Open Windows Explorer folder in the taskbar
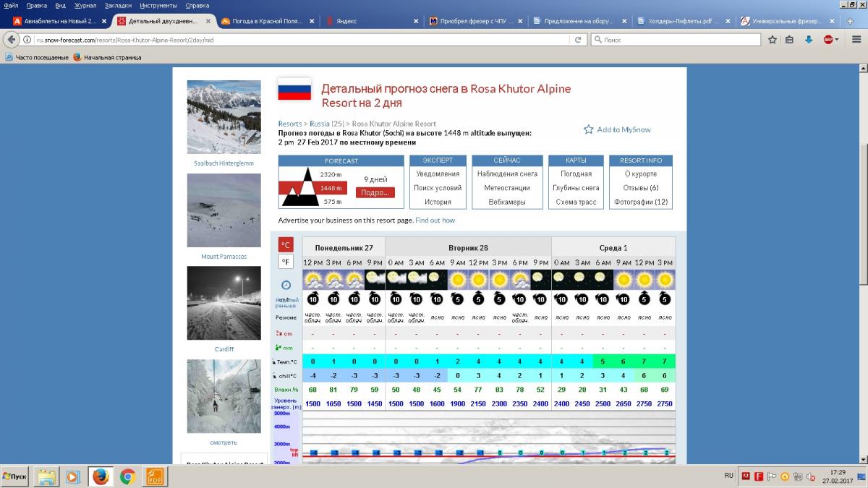Screen dimensions: 868x488 coord(47,476)
